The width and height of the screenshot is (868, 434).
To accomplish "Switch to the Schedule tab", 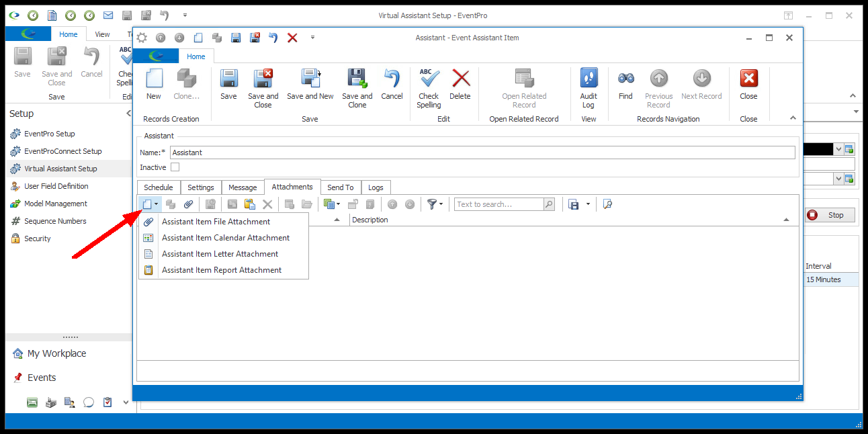I will click(x=159, y=187).
